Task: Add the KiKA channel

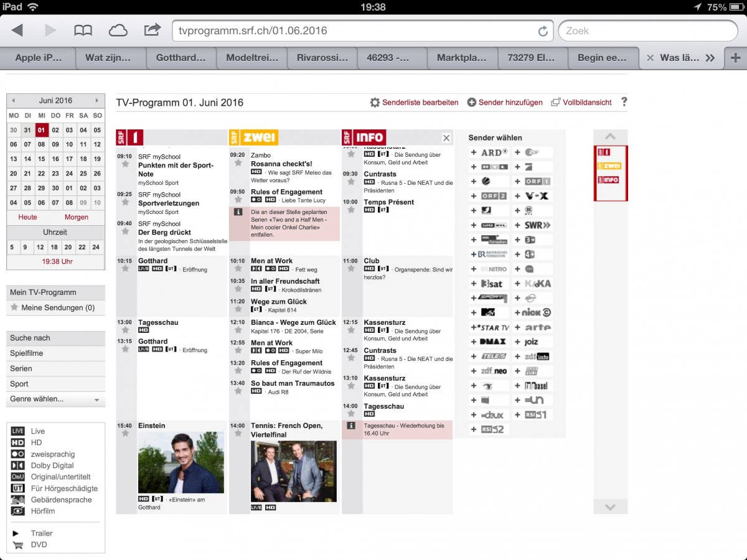Action: click(x=533, y=284)
